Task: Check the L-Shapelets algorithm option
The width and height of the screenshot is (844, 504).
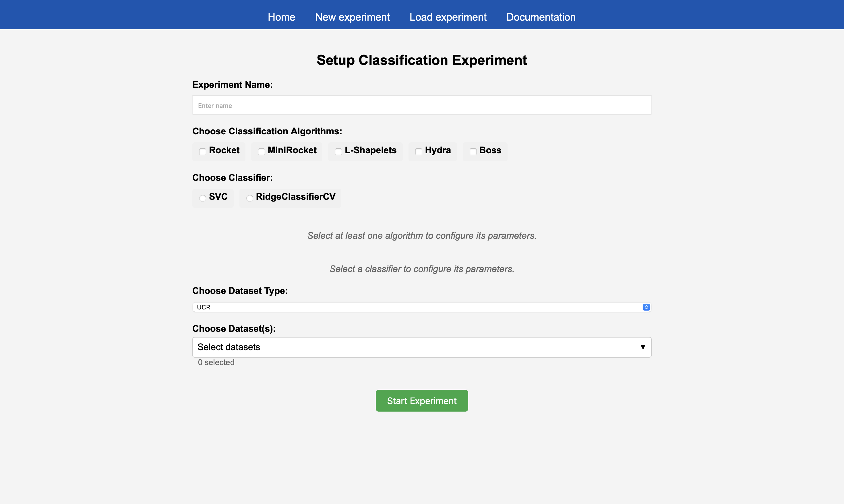Action: click(338, 152)
